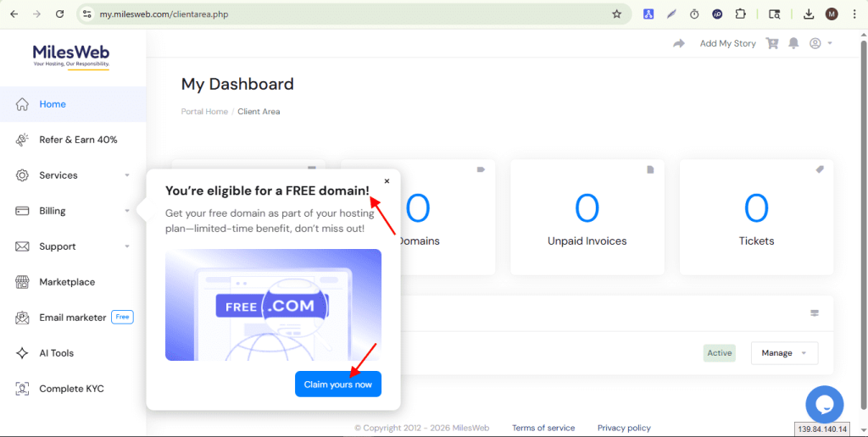
Task: Open the Manage dropdown button
Action: click(784, 353)
